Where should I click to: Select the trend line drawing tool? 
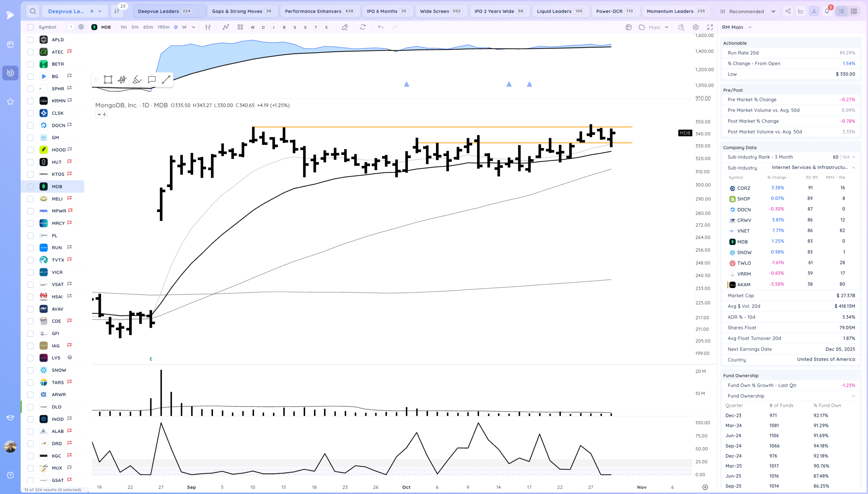click(x=166, y=80)
